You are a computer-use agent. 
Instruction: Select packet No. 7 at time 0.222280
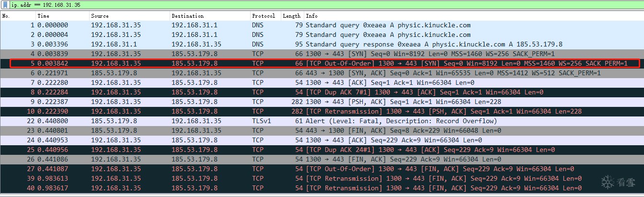322,82
